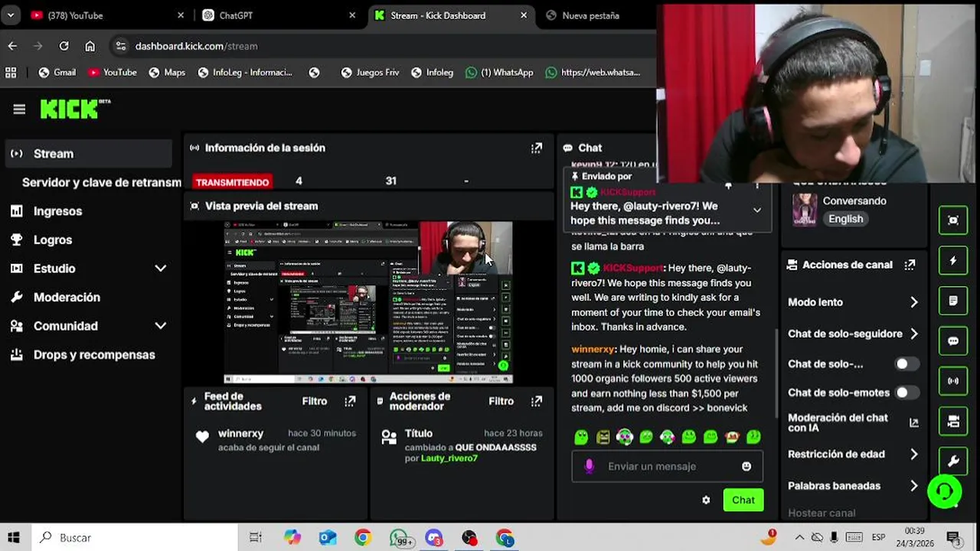Select the first green emote in chat emote row
The height and width of the screenshot is (551, 980).
click(581, 437)
